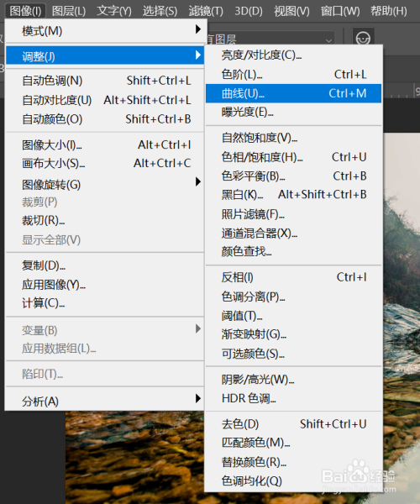
Task: Open the 滤镜(T) menu
Action: click(x=206, y=11)
